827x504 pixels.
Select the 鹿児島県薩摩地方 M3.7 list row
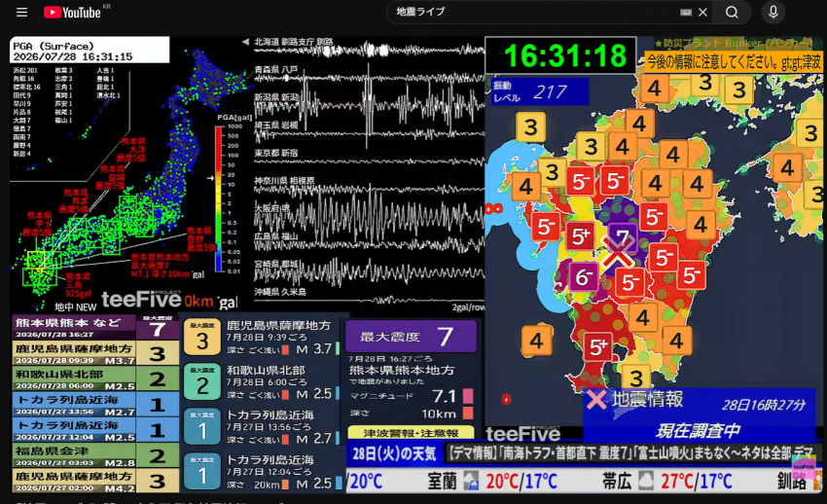[95, 353]
